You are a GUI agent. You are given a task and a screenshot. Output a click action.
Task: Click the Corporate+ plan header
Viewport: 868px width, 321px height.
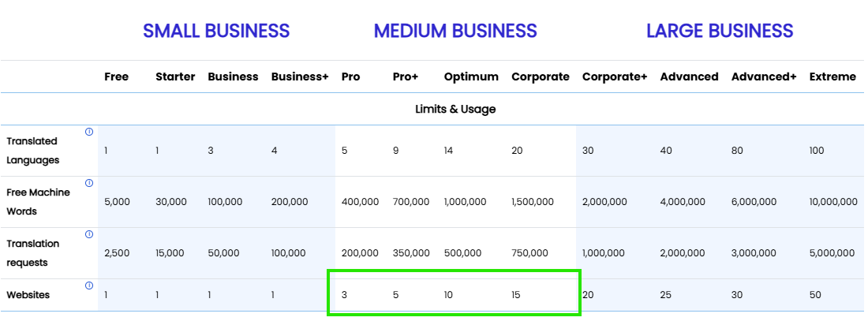click(615, 77)
